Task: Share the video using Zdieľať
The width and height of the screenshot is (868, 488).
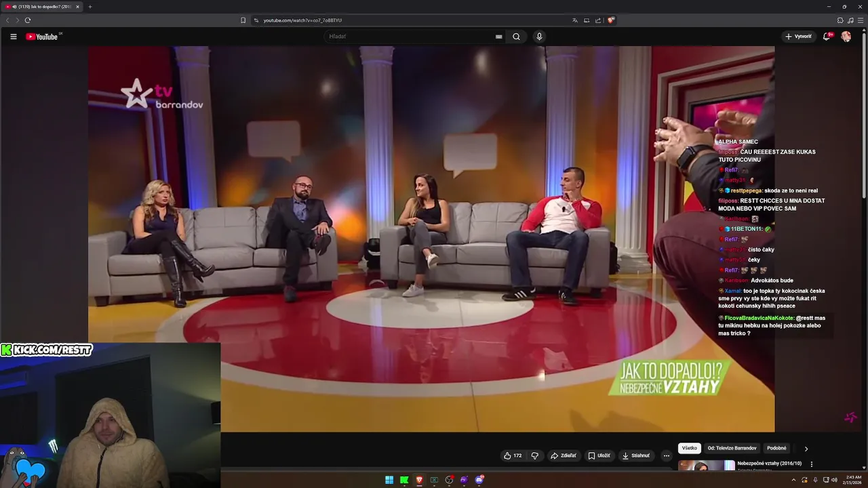Action: click(x=564, y=455)
